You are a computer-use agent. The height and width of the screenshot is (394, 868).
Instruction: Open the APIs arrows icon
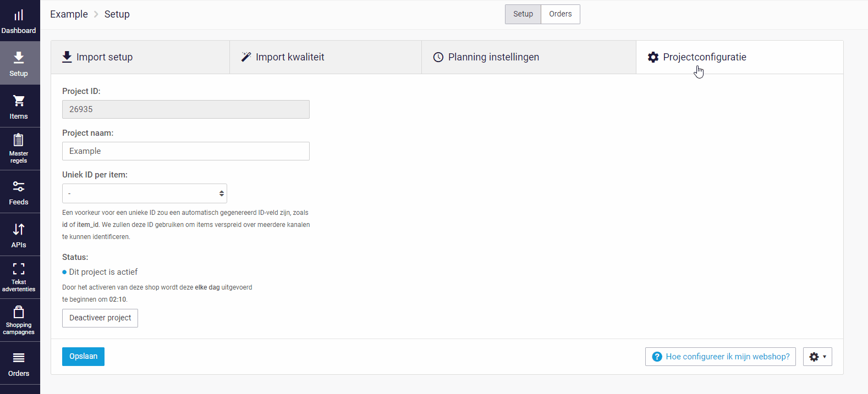(x=19, y=229)
